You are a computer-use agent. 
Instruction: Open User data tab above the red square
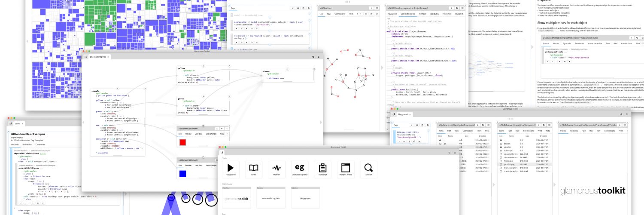[x=198, y=134]
